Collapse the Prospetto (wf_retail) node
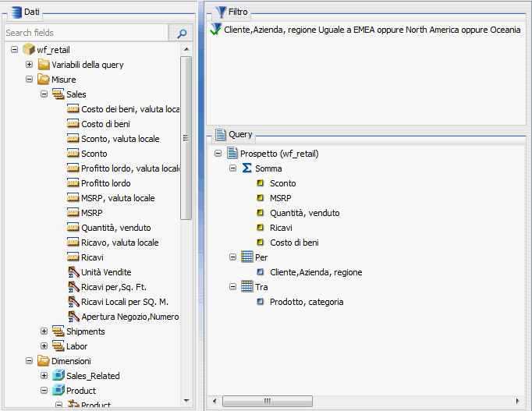Viewport: 532px width, 411px height. (218, 154)
